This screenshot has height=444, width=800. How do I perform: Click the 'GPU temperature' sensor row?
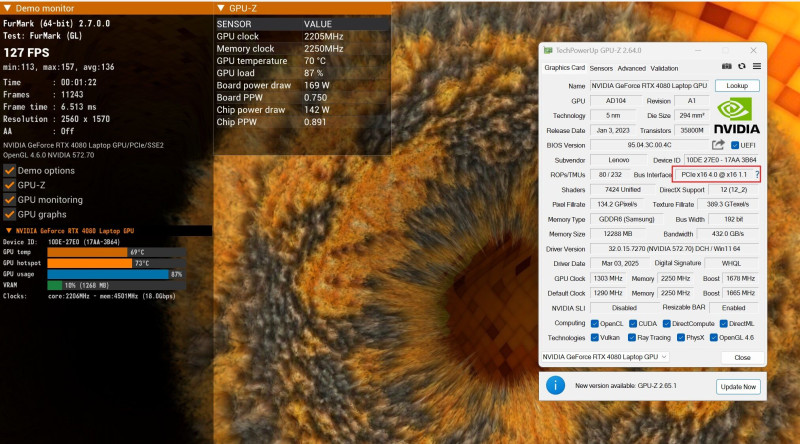tap(302, 61)
